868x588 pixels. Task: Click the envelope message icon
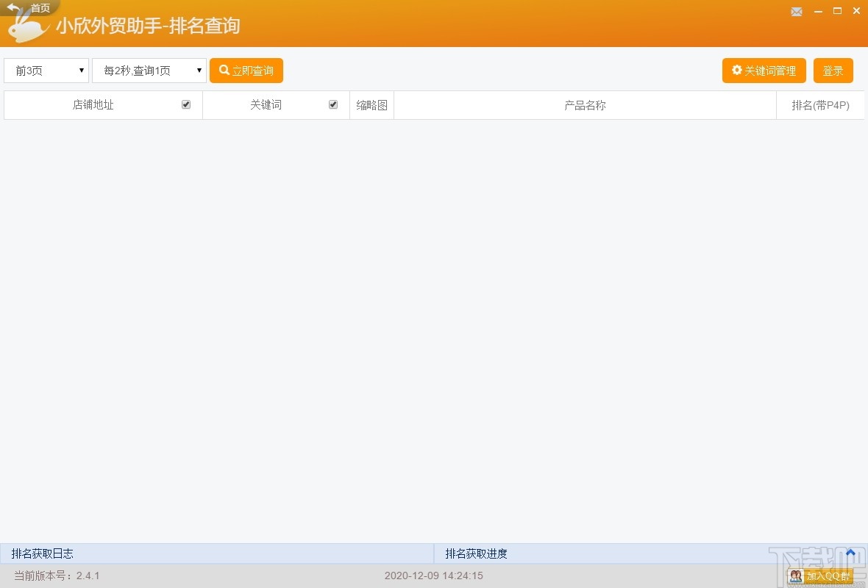(x=797, y=11)
